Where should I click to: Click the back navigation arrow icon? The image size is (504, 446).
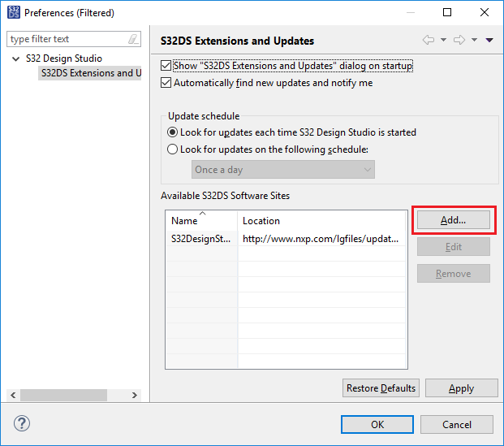click(x=429, y=40)
